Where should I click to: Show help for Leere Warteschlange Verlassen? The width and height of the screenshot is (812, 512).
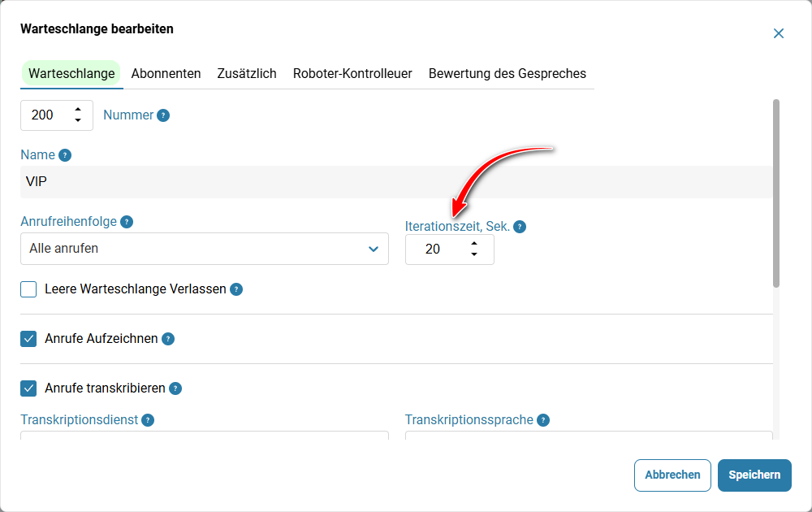click(x=236, y=289)
